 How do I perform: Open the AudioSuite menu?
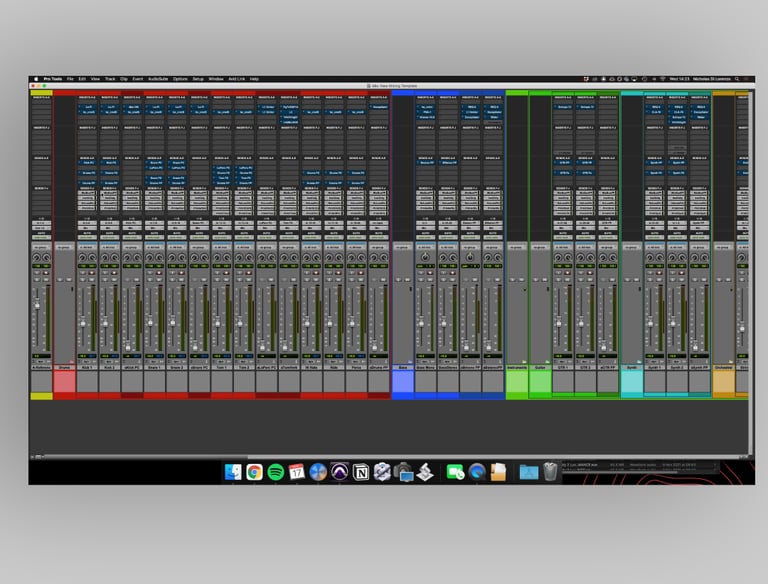click(x=158, y=78)
